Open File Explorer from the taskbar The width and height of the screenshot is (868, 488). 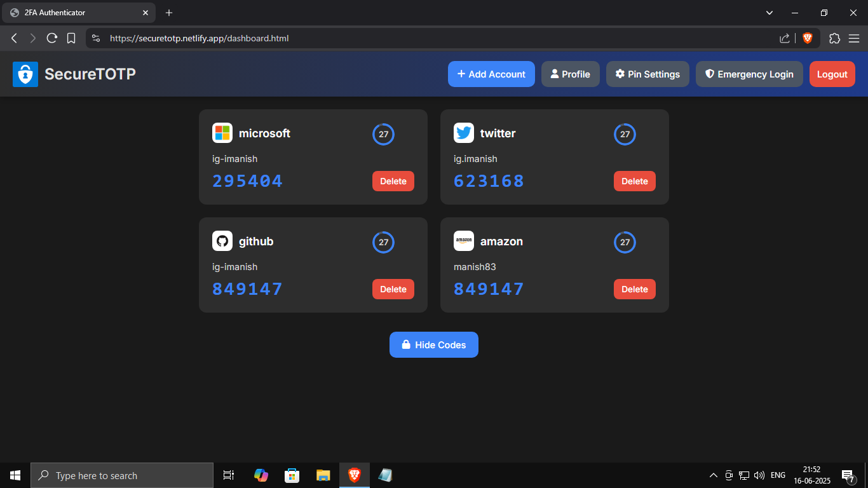(x=323, y=475)
